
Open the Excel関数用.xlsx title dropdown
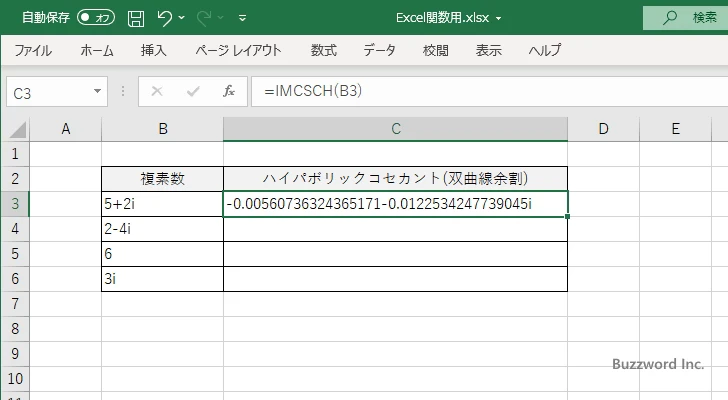499,19
